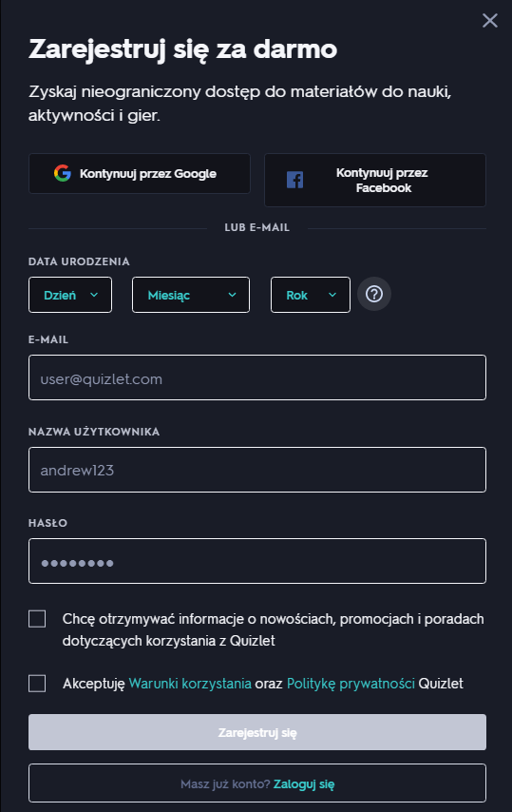Click the Google logo icon
The image size is (512, 812).
[x=63, y=173]
